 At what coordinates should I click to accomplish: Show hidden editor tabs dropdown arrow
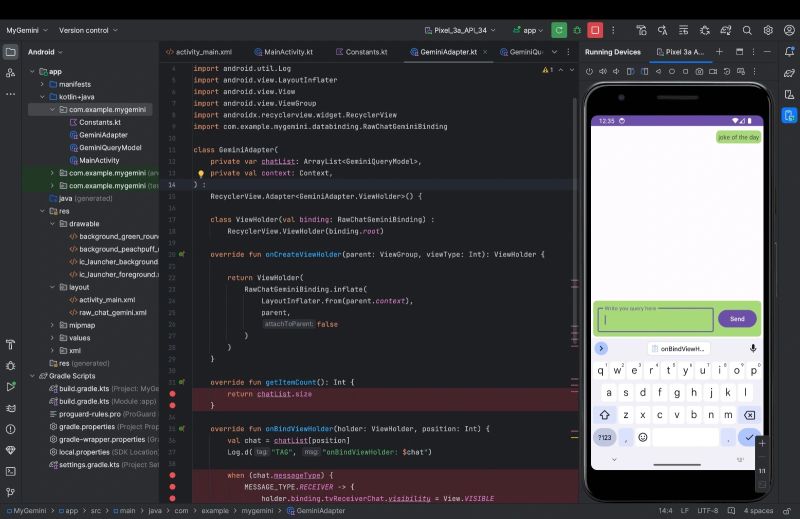[x=555, y=52]
